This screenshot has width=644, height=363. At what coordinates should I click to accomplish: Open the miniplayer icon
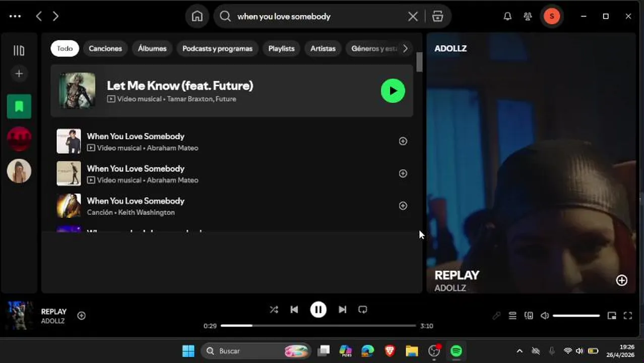612,316
